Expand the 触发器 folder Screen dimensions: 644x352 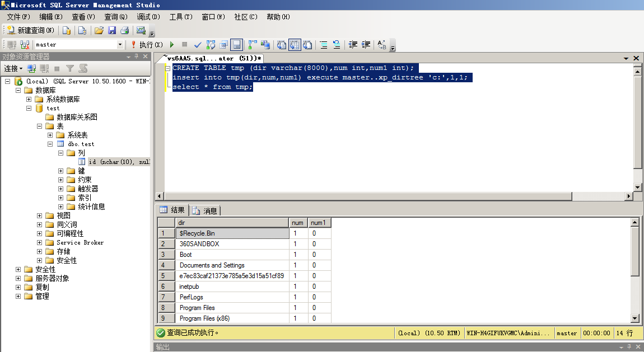pos(61,189)
